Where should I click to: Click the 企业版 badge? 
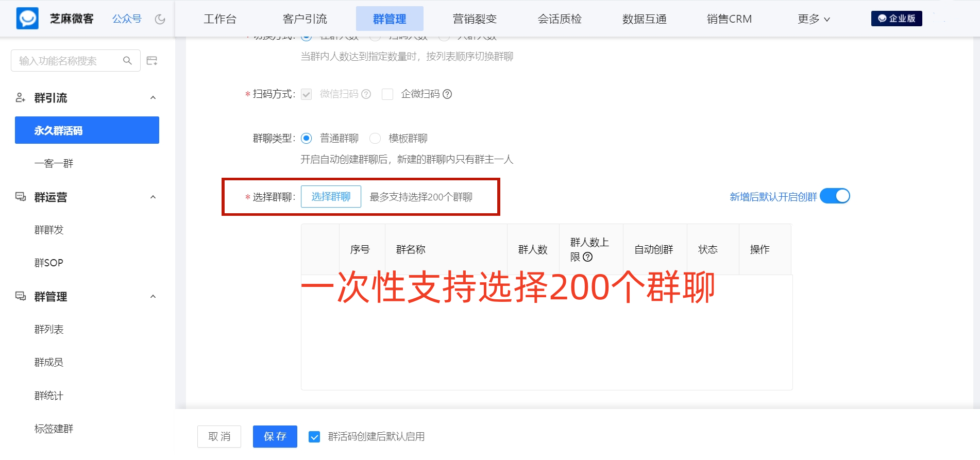(x=897, y=19)
